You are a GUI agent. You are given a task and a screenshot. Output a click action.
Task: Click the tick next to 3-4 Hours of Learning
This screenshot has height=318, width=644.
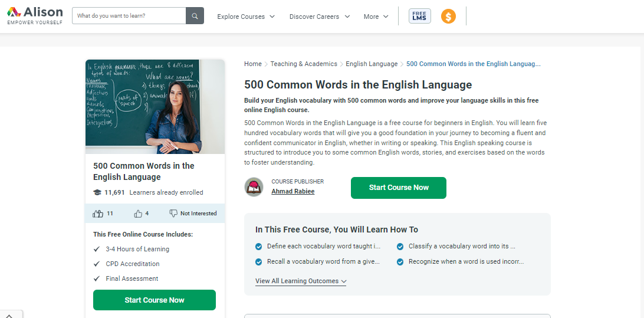tap(97, 249)
